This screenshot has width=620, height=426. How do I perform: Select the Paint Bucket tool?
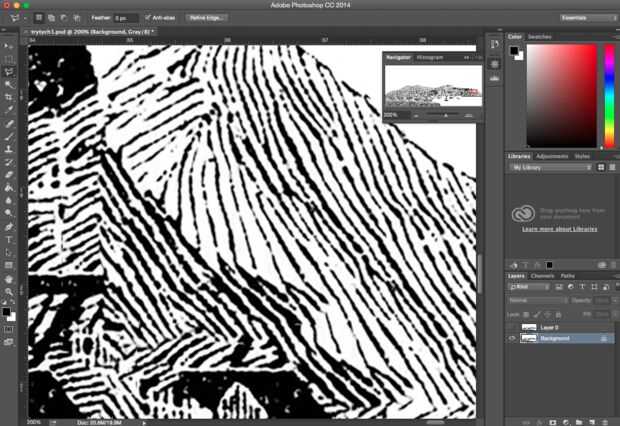[x=8, y=188]
